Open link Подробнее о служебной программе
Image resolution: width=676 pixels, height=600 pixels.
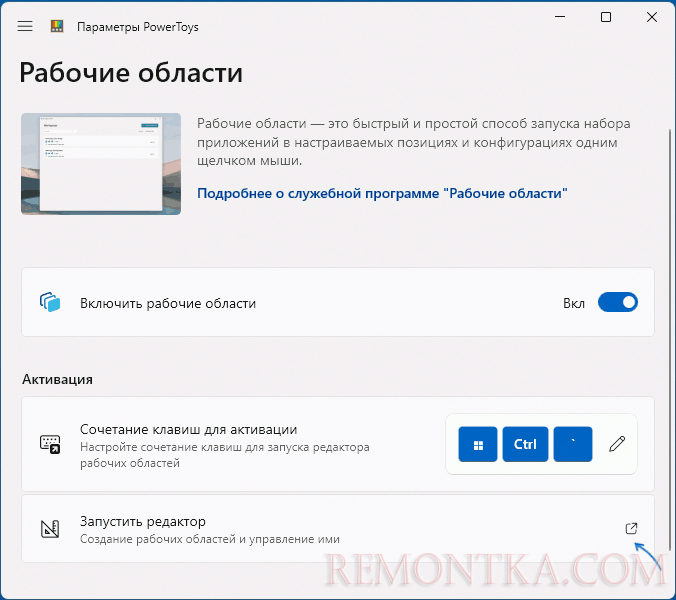(382, 193)
